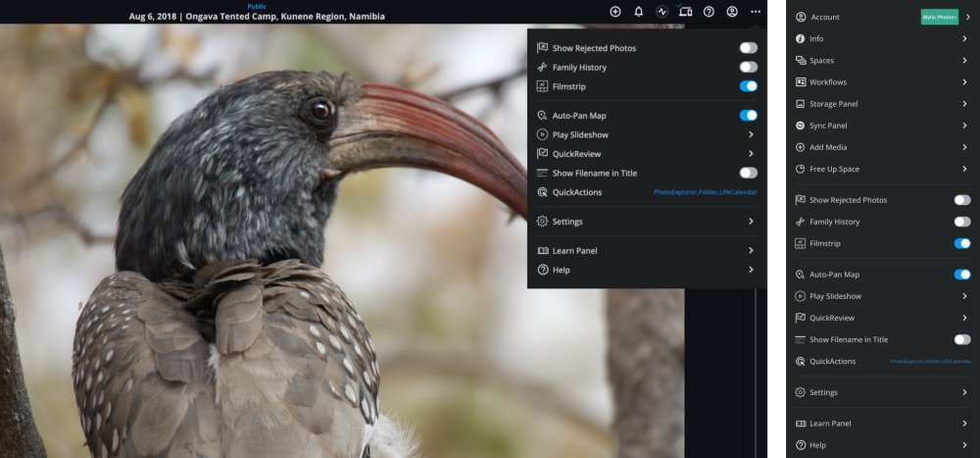This screenshot has width=980, height=458.
Task: Expand Learn Panel chevron in popup menu
Action: 751,250
